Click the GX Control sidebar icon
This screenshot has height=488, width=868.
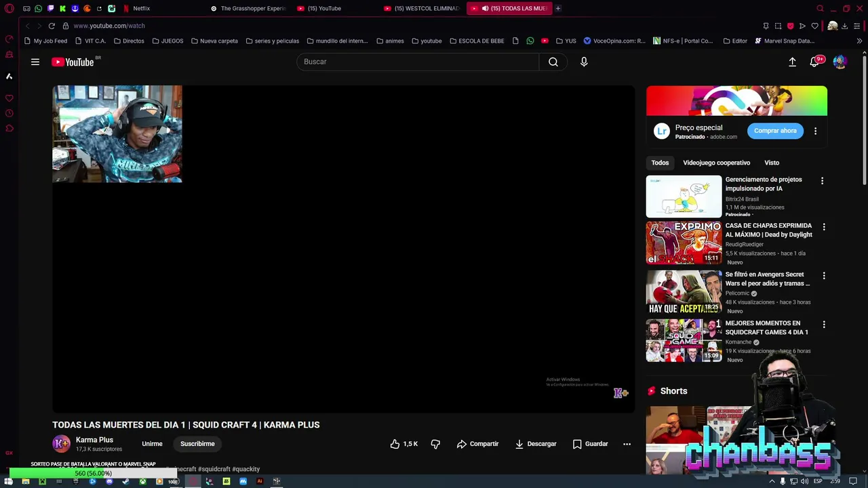click(9, 39)
